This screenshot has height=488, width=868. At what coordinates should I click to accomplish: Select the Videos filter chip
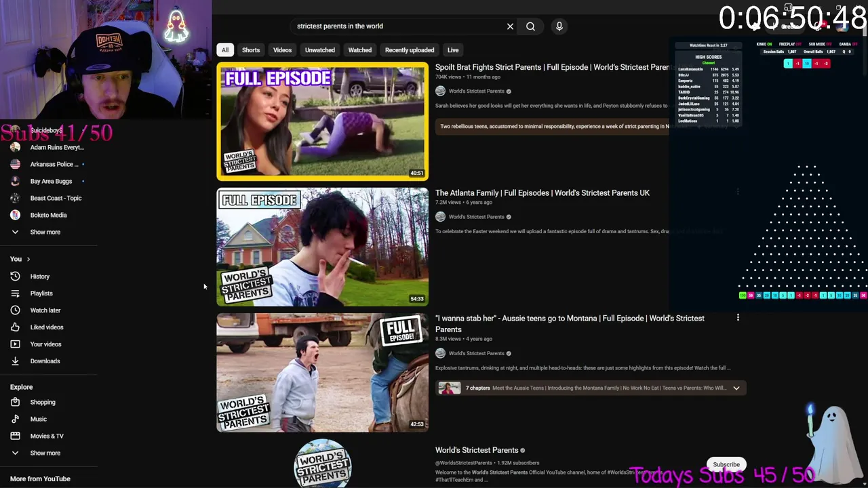(282, 50)
